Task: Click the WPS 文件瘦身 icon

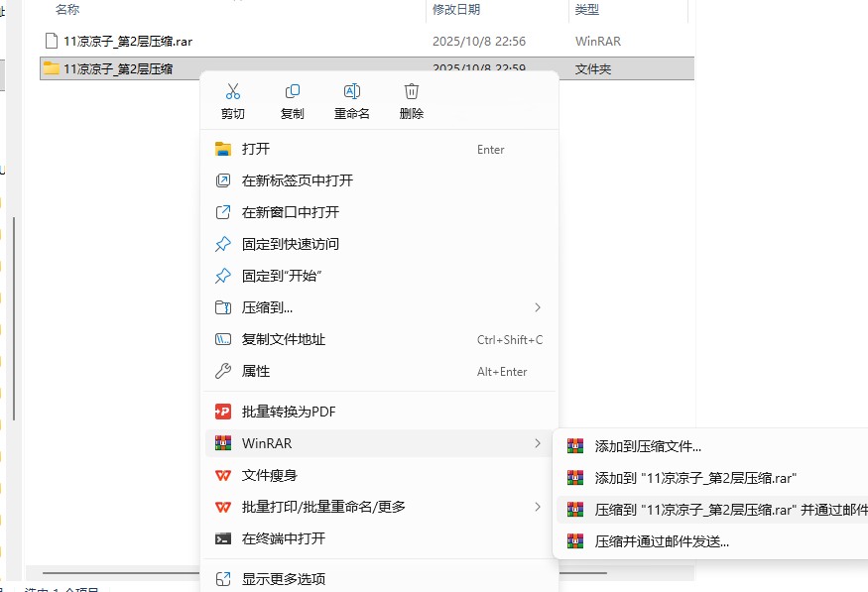Action: [223, 475]
